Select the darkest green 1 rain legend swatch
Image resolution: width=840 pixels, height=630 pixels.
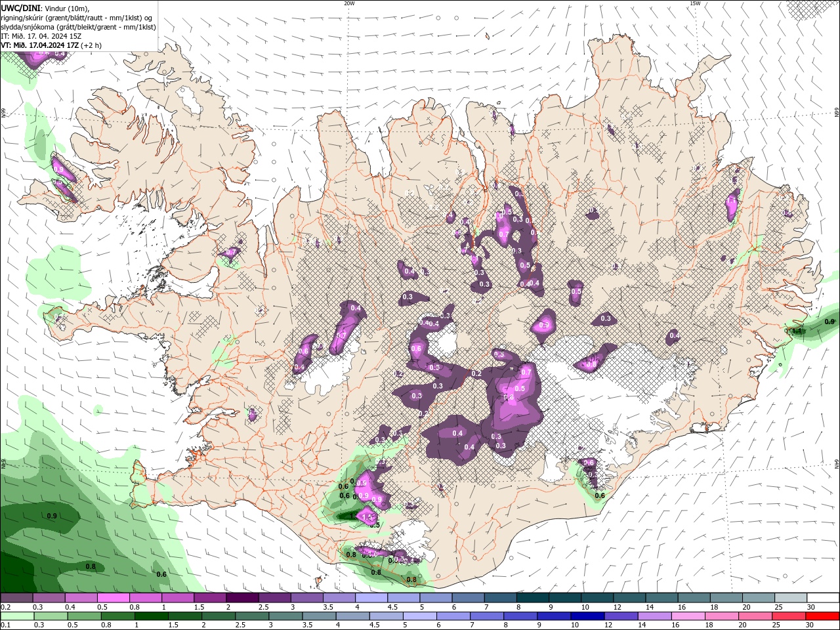pos(152,616)
